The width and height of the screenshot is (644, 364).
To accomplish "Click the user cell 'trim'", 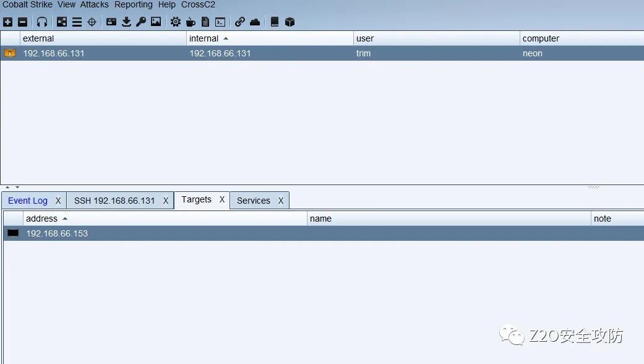I will coord(364,53).
